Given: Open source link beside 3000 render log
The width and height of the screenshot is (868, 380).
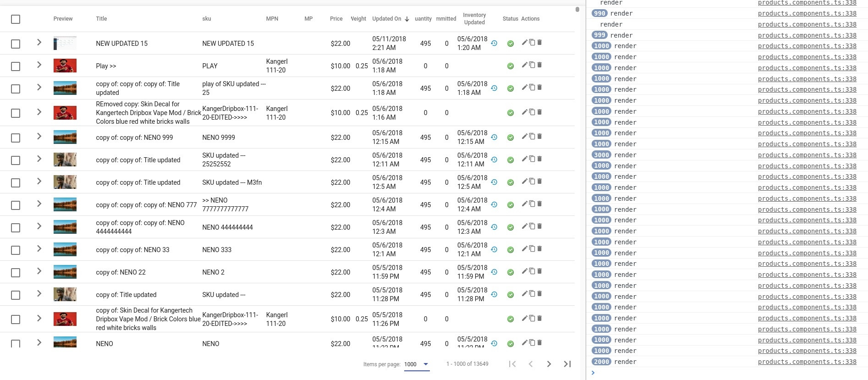Looking at the screenshot, I should (x=807, y=155).
